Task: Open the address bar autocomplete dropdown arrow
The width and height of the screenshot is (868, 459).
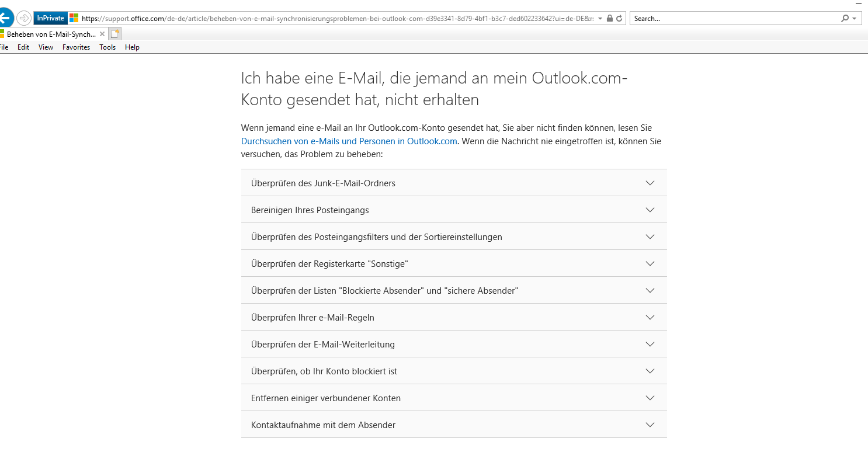Action: [x=600, y=19]
